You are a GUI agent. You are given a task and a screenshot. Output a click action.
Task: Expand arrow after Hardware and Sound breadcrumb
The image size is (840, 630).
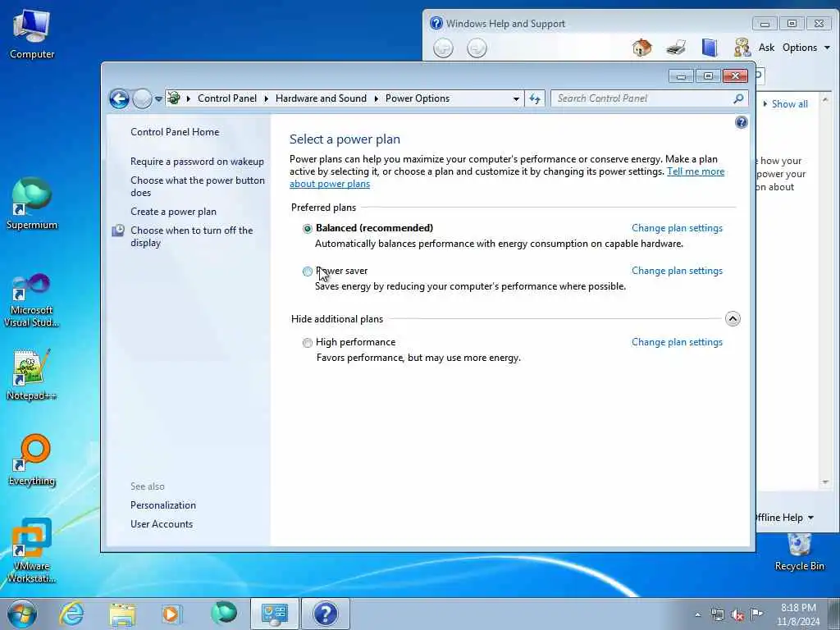pyautogui.click(x=376, y=98)
